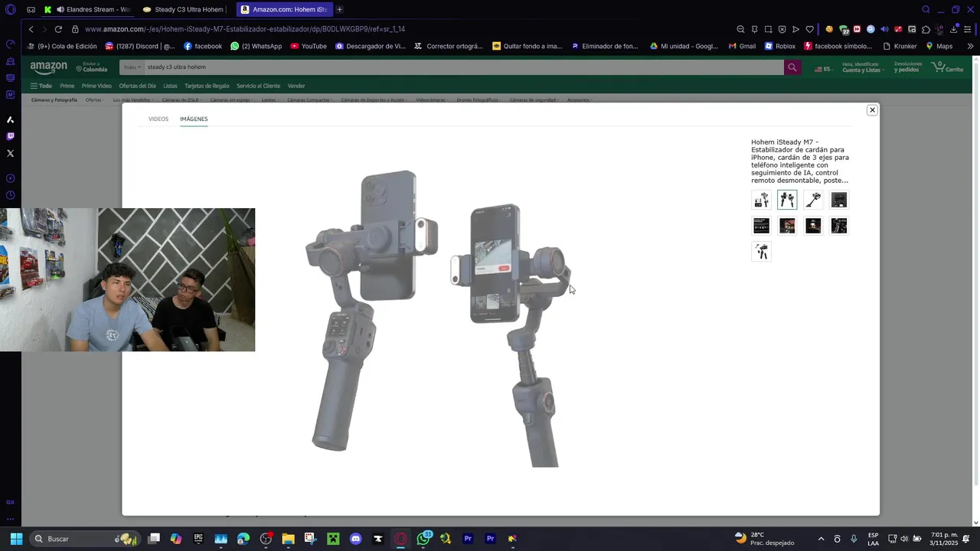The height and width of the screenshot is (551, 980).
Task: Click the Amazon logo
Action: click(49, 67)
